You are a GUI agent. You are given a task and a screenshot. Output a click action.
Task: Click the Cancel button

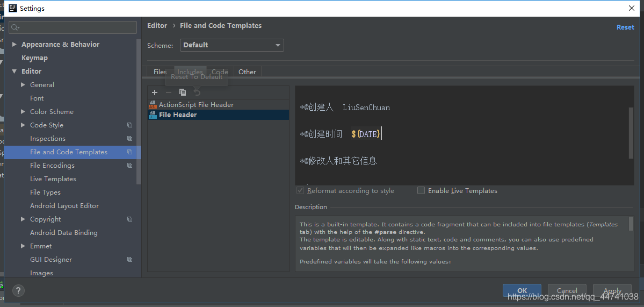click(x=567, y=290)
